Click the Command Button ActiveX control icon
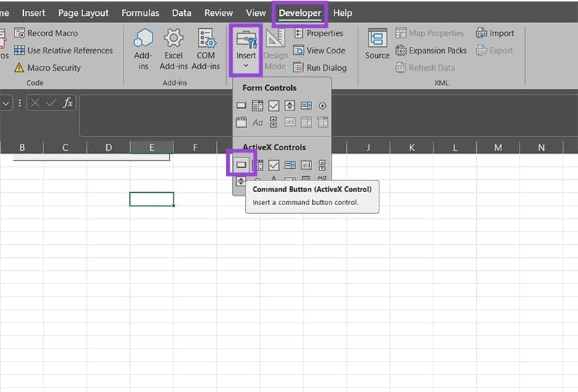 [x=241, y=165]
